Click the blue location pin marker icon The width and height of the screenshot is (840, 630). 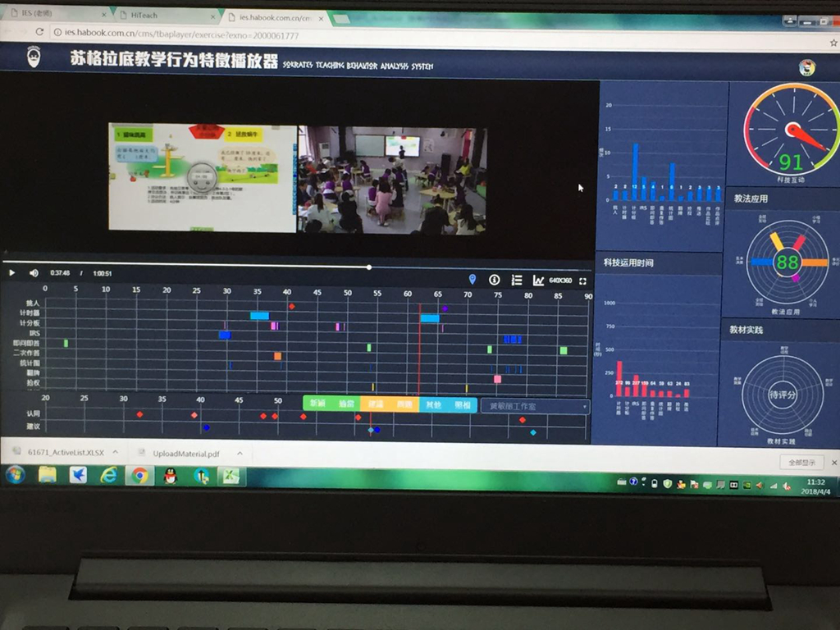tap(472, 279)
